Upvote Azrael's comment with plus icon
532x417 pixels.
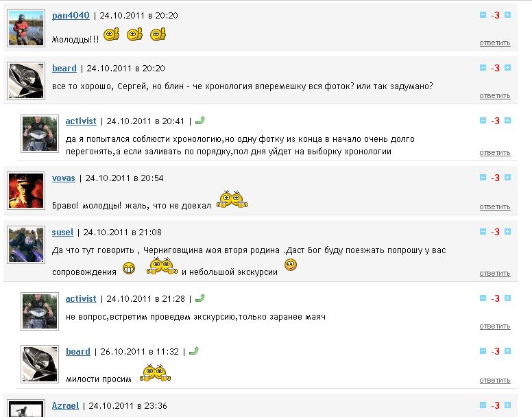click(507, 405)
